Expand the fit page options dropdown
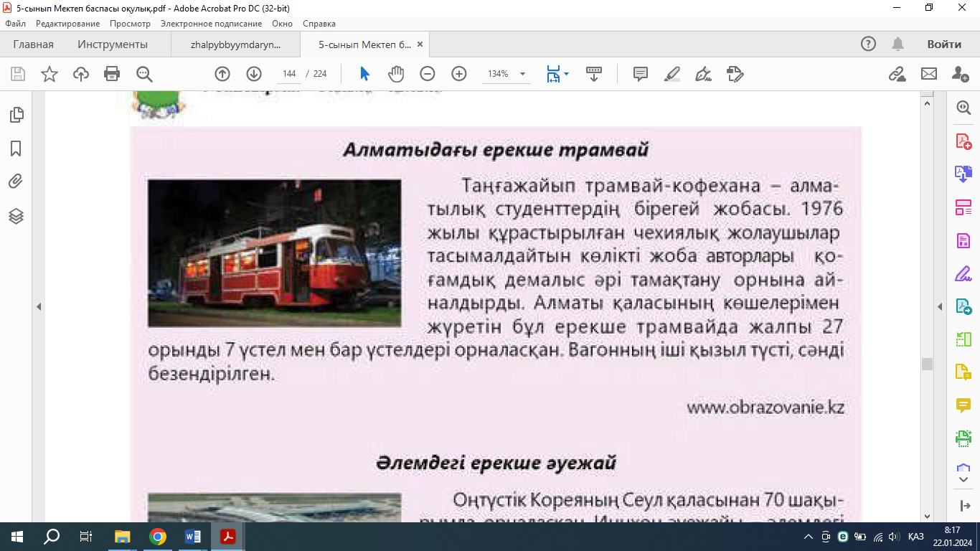 tap(566, 74)
